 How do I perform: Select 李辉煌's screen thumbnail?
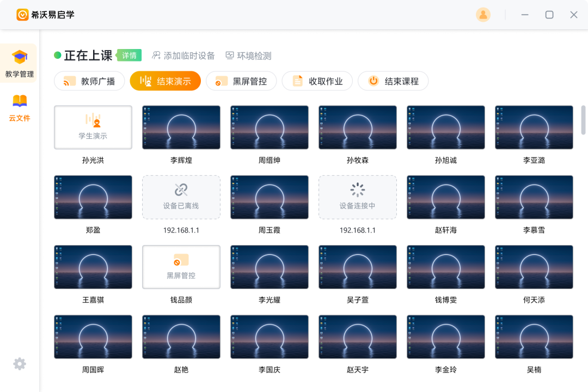point(181,127)
